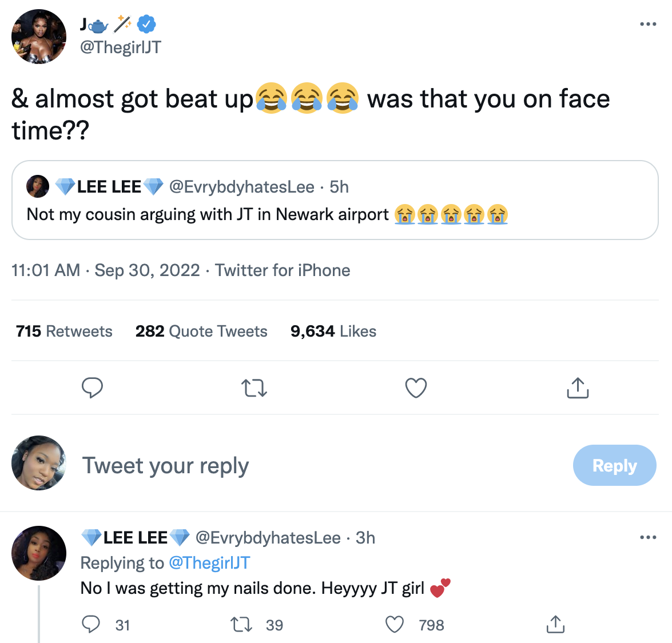Click the Tweet your reply field
The image size is (672, 643).
[x=165, y=465]
